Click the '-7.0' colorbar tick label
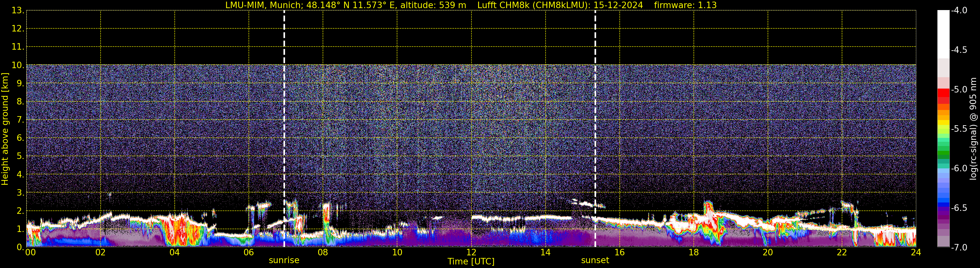The height and width of the screenshot is (268, 980). pyautogui.click(x=959, y=248)
